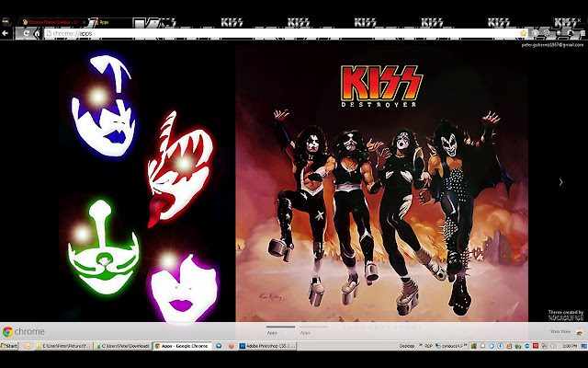Click the red tray icon near the clock
Image resolution: width=588 pixels, height=368 pixels.
(536, 346)
